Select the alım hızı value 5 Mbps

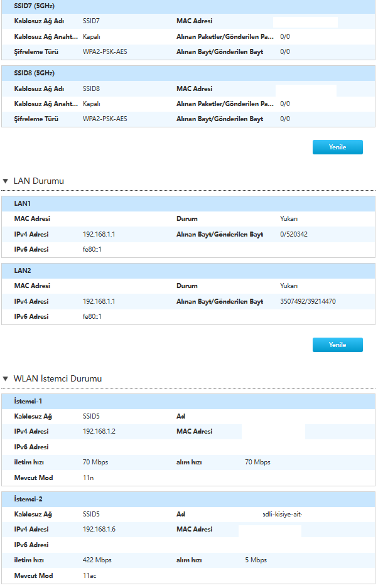(256, 560)
